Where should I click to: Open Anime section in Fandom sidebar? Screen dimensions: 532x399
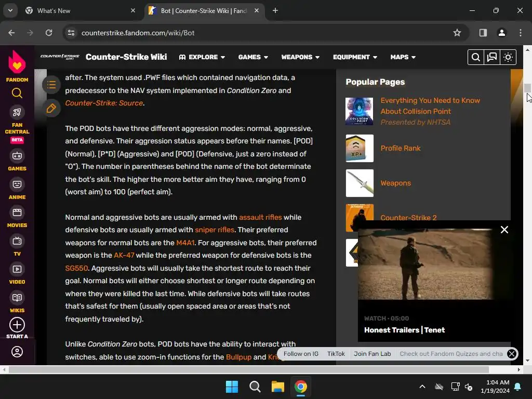click(x=17, y=189)
